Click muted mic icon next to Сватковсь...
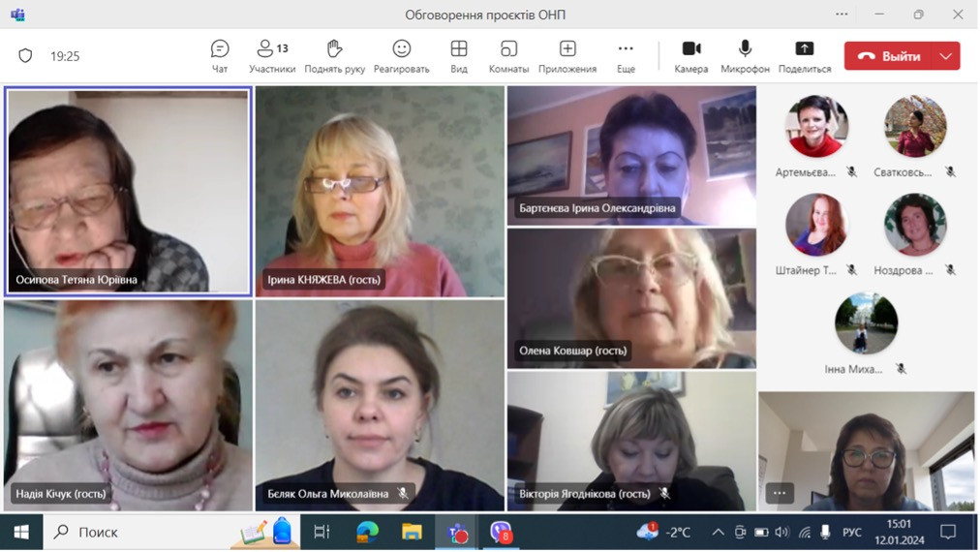The image size is (980, 552). pos(951,172)
